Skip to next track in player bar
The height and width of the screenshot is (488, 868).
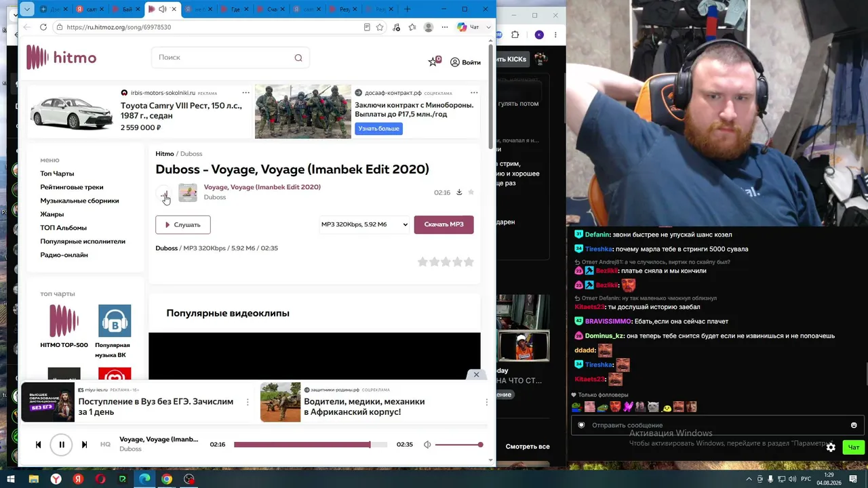[84, 445]
